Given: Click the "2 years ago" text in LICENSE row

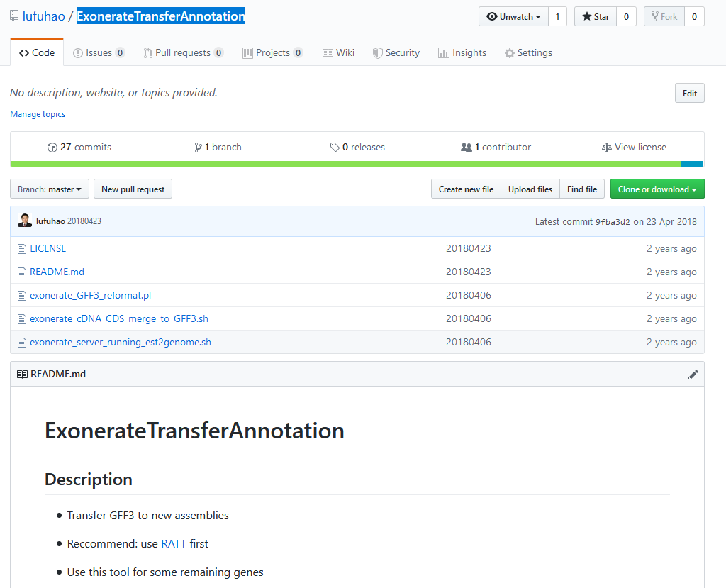Looking at the screenshot, I should tap(671, 248).
